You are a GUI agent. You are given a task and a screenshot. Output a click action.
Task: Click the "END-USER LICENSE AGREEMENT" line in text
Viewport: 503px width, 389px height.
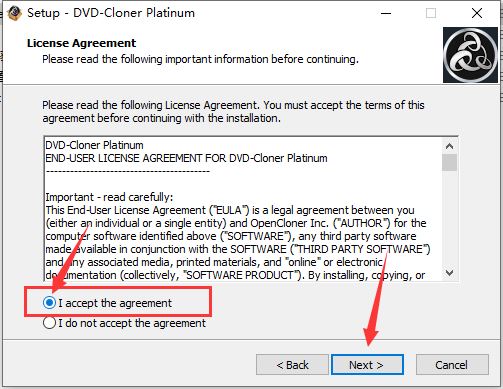186,158
